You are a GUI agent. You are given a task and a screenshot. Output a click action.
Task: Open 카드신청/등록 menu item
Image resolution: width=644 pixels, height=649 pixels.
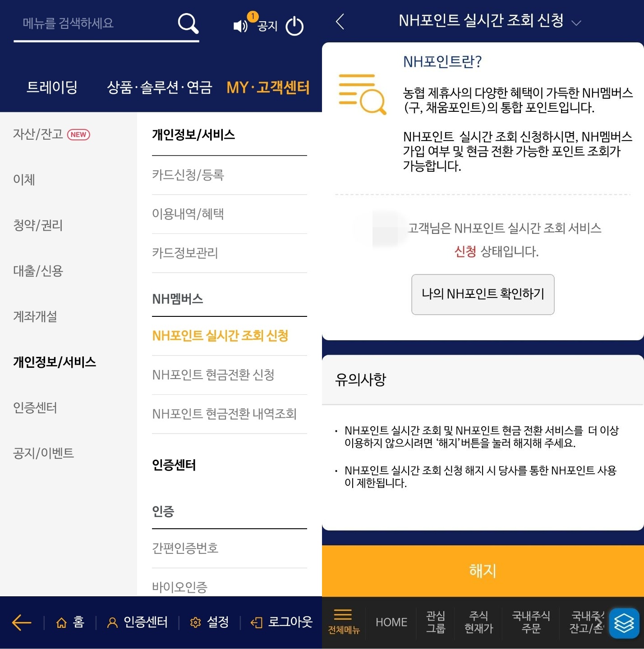[230, 175]
